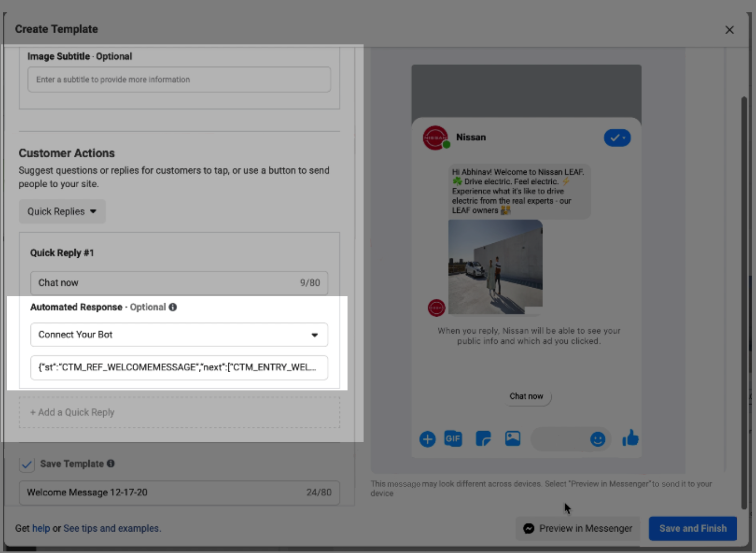Click the '9/80' character counter

coord(310,283)
